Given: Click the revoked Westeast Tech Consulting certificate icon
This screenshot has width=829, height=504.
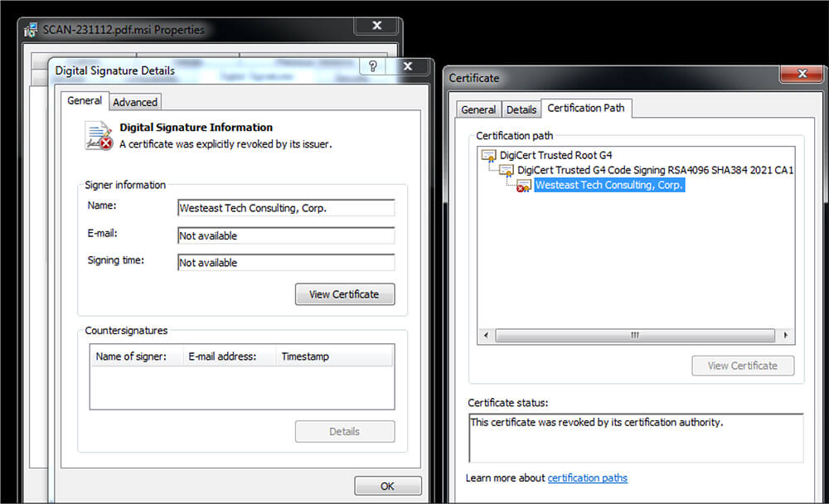Looking at the screenshot, I should click(x=523, y=185).
